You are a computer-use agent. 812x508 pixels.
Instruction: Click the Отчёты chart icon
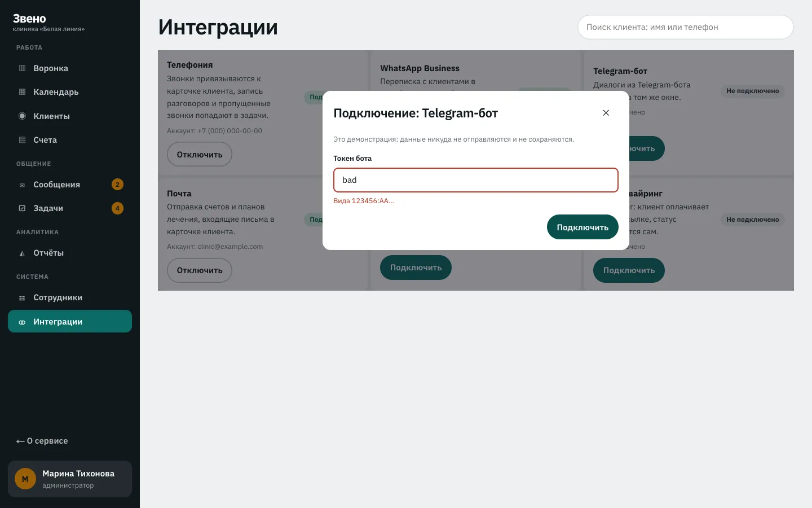click(x=22, y=253)
